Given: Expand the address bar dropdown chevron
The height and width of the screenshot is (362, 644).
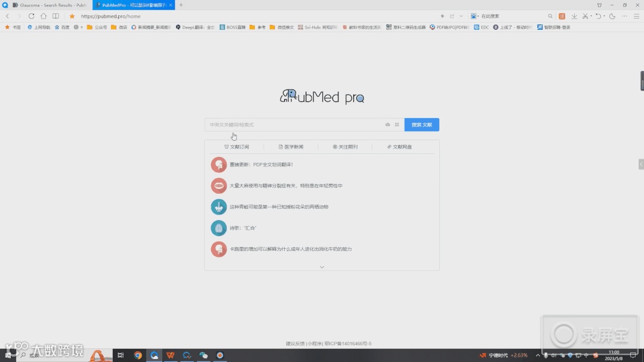Looking at the screenshot, I should [461, 16].
